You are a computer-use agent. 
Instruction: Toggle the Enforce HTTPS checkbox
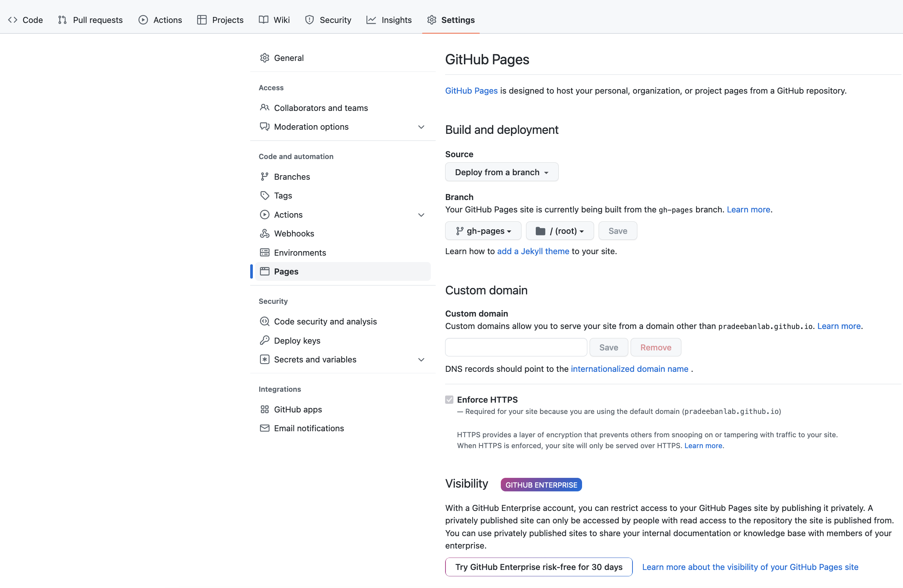[449, 399]
